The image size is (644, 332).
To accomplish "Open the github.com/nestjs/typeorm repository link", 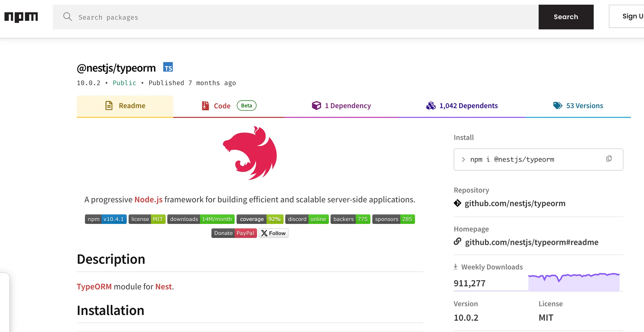I will [x=515, y=203].
